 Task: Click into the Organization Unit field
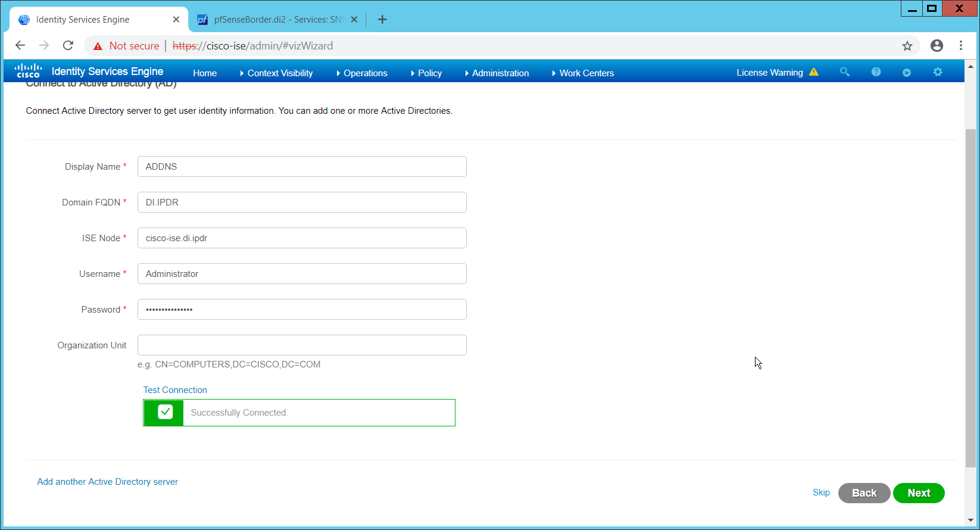(x=302, y=345)
